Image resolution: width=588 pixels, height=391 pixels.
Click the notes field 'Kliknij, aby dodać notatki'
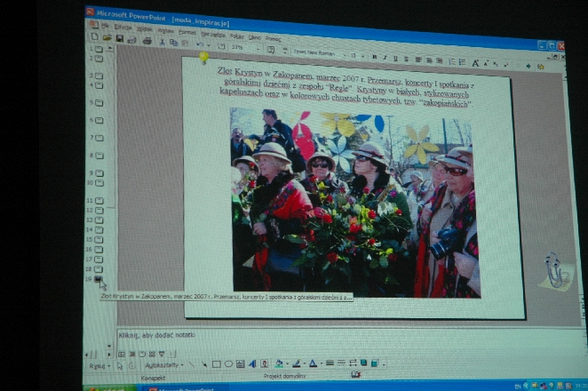pyautogui.click(x=157, y=335)
